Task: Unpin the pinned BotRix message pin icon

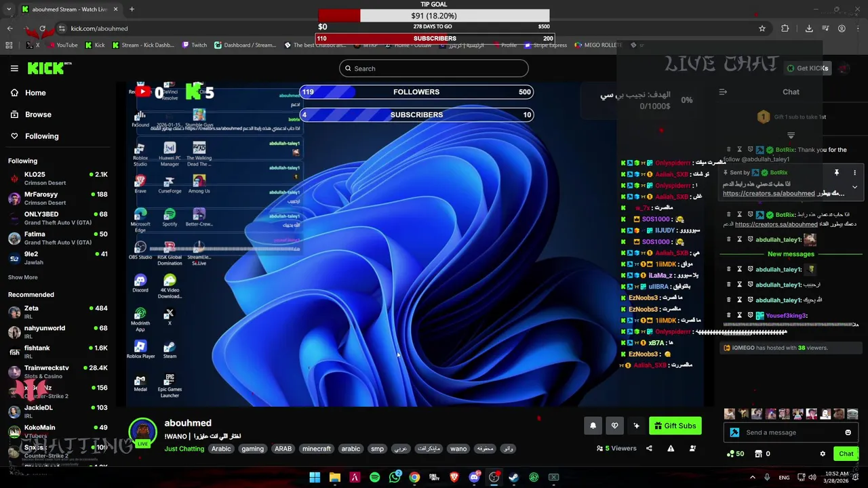Action: click(x=837, y=173)
